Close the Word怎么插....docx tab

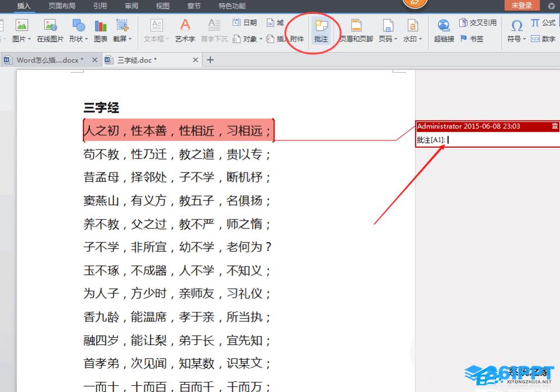[95, 60]
